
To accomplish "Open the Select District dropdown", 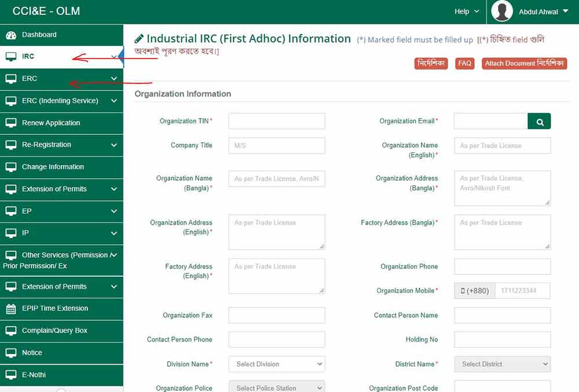I will 502,364.
